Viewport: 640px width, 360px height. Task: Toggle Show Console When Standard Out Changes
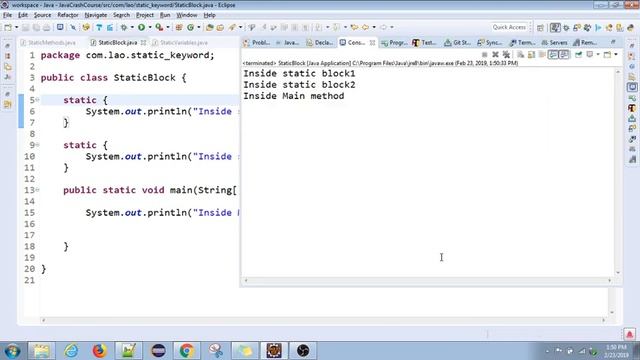click(553, 54)
